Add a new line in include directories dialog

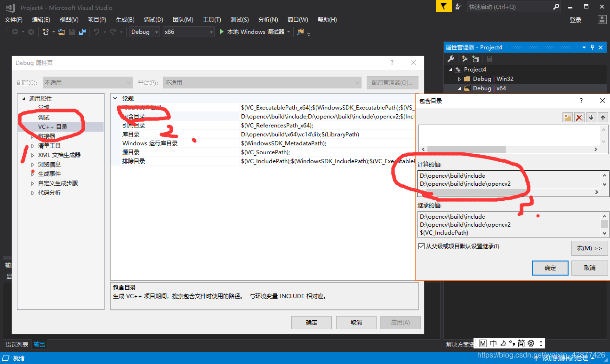point(568,118)
